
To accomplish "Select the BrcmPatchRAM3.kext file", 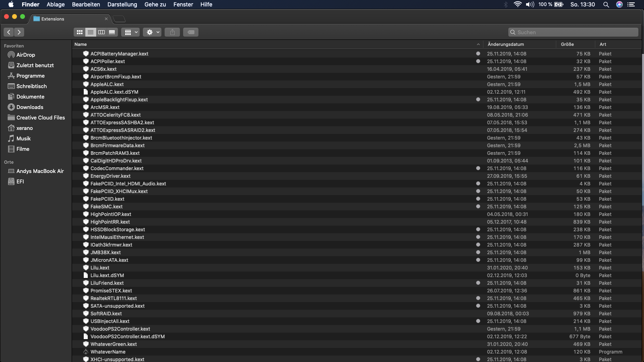I will (357, 153).
